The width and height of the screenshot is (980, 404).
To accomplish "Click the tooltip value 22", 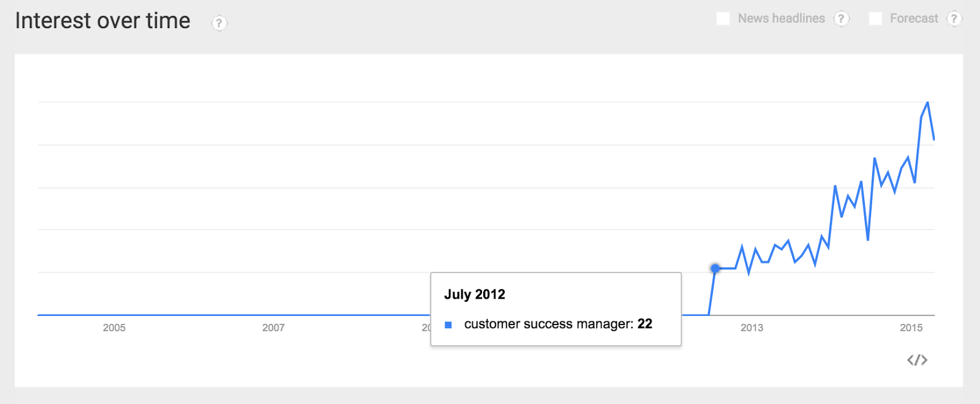I will pos(645,324).
